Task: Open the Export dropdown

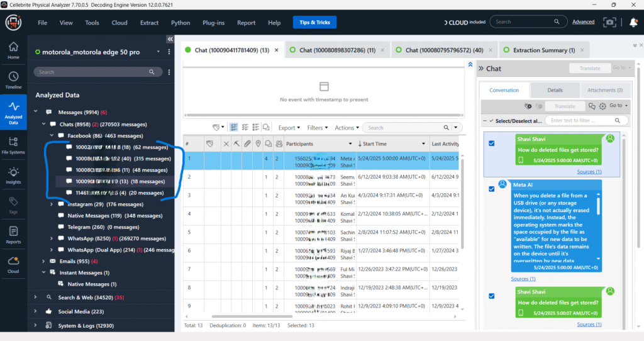Action: (x=289, y=128)
